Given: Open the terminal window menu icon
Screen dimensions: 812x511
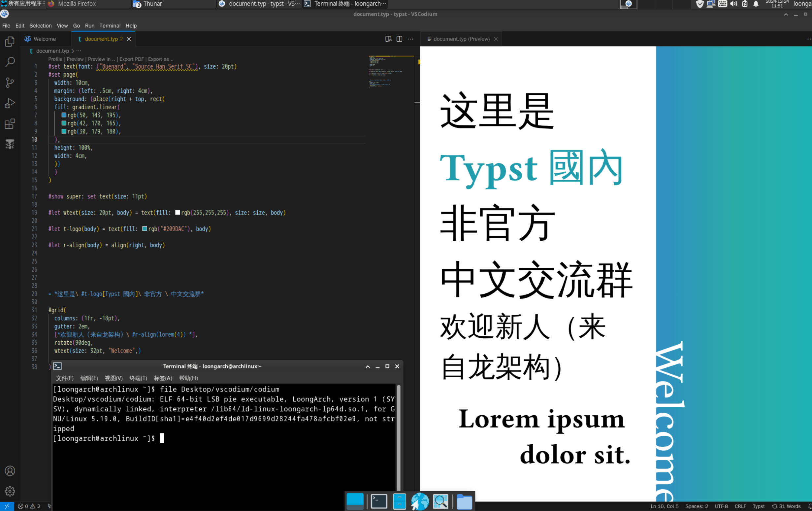Looking at the screenshot, I should [57, 366].
